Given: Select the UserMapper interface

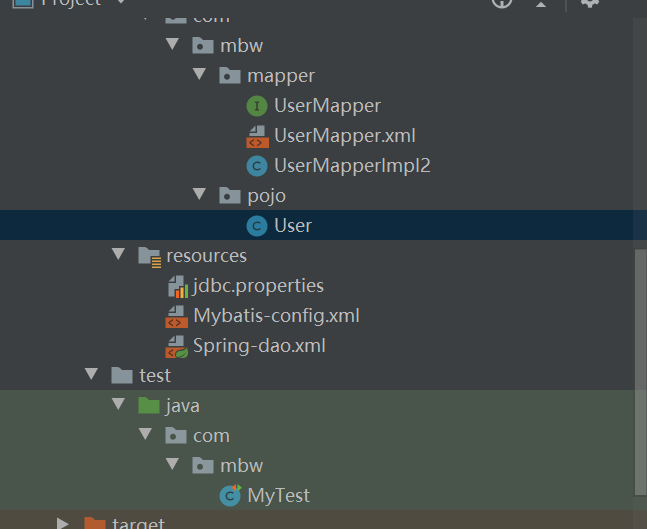Looking at the screenshot, I should tap(327, 106).
